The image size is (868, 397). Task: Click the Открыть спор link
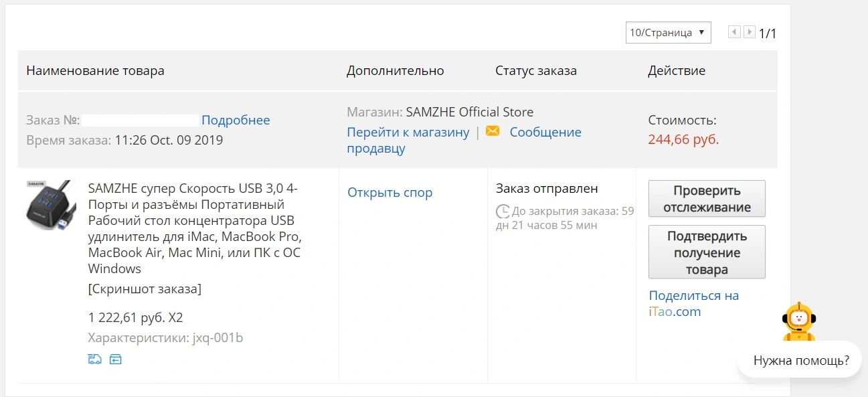(x=390, y=193)
